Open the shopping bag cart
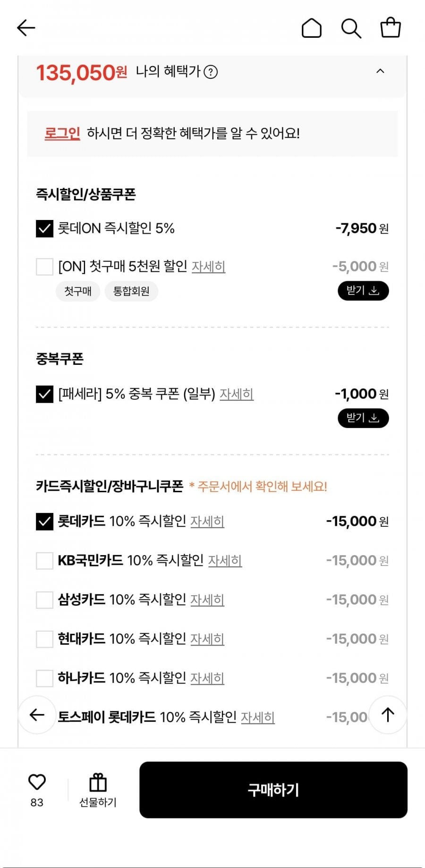 (391, 27)
